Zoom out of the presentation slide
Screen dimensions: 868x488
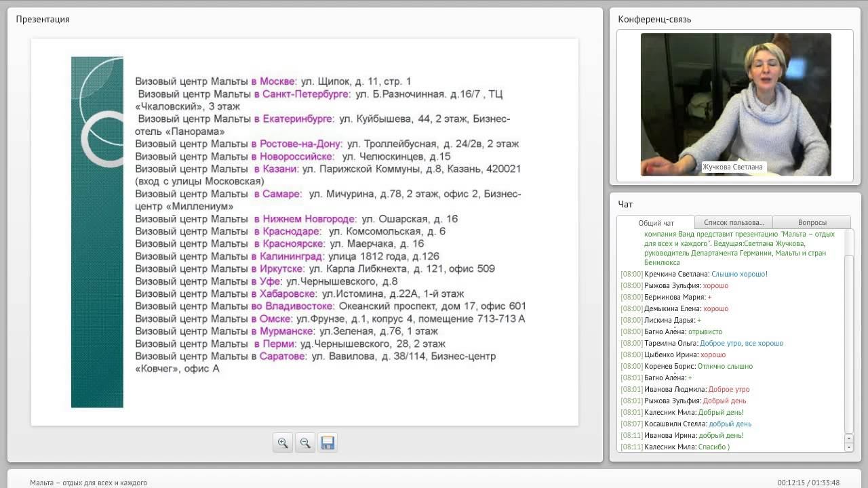[305, 443]
